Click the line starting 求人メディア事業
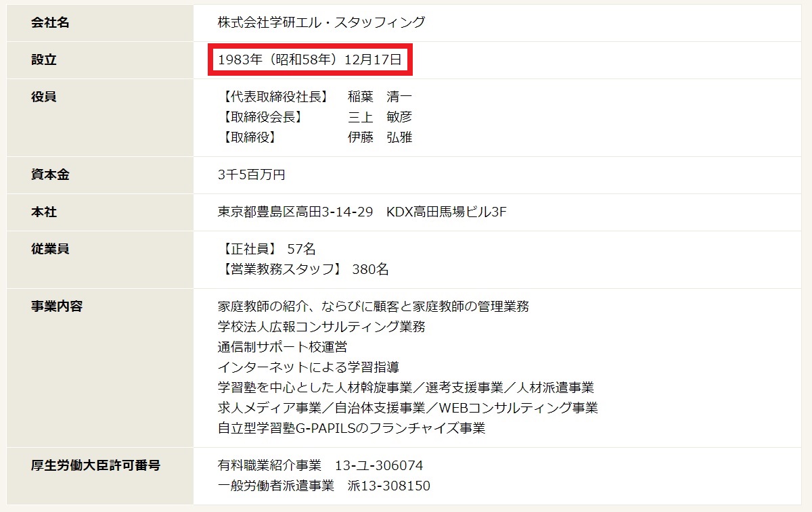Image resolution: width=812 pixels, height=512 pixels. (408, 408)
